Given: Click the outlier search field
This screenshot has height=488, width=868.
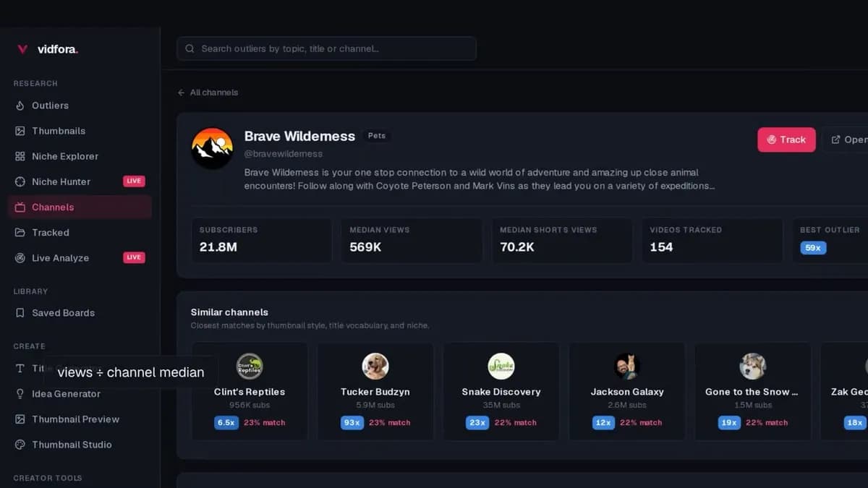Looking at the screenshot, I should coord(326,48).
